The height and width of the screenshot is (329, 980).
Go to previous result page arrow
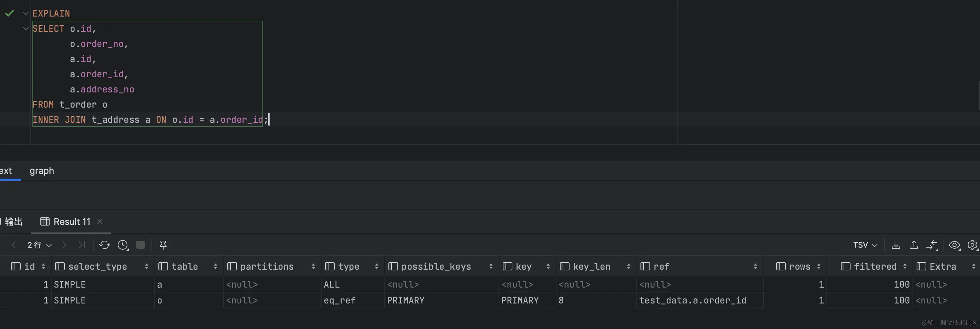pos(14,245)
